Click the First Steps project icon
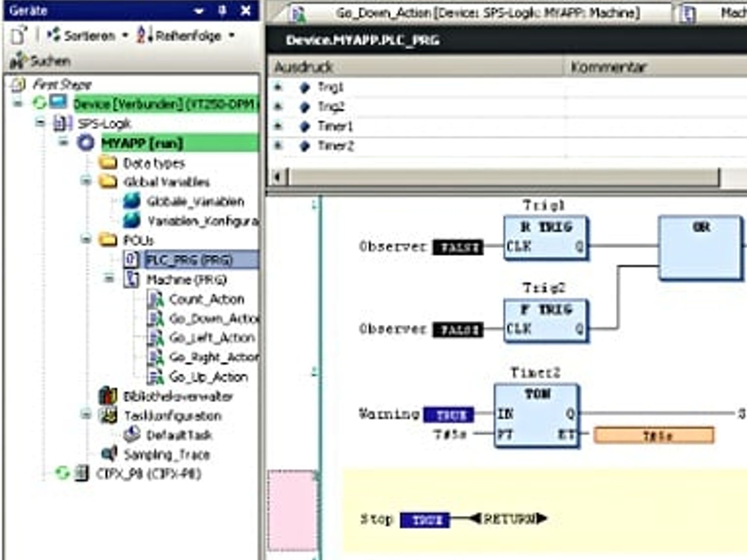The image size is (747, 560). tap(18, 85)
